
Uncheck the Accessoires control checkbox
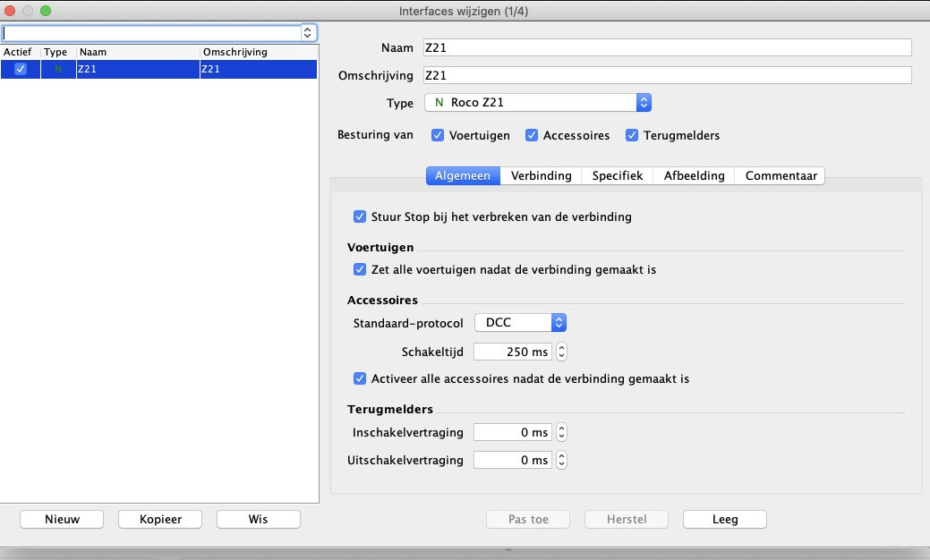(x=532, y=136)
